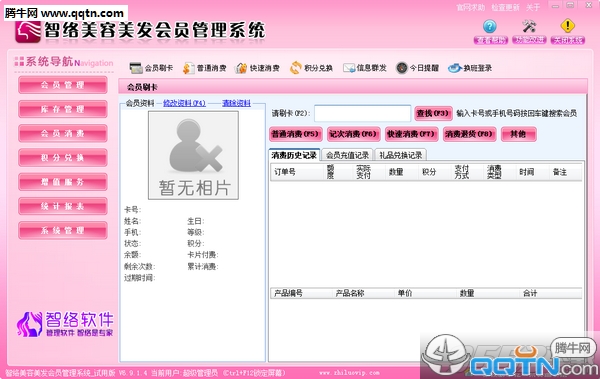
Task: Open 积分兑换 from the top toolbar
Action: pyautogui.click(x=311, y=68)
